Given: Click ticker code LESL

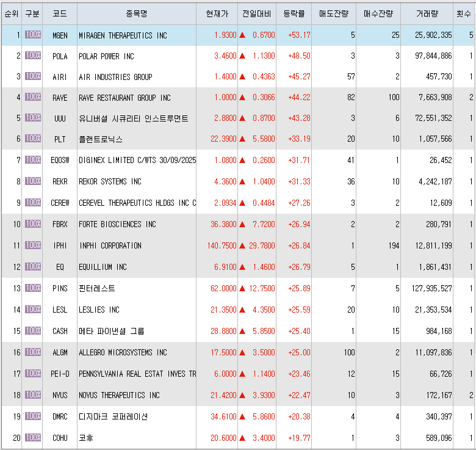Looking at the screenshot, I should click(60, 310).
